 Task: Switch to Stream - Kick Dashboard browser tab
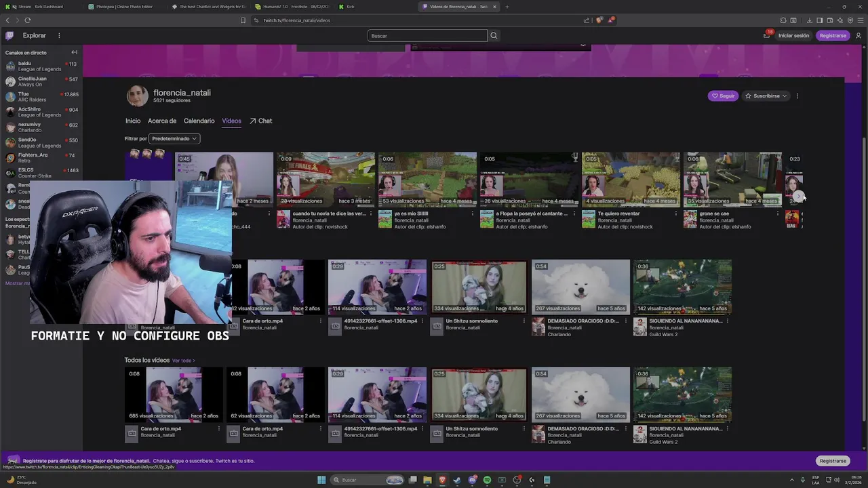pos(41,7)
